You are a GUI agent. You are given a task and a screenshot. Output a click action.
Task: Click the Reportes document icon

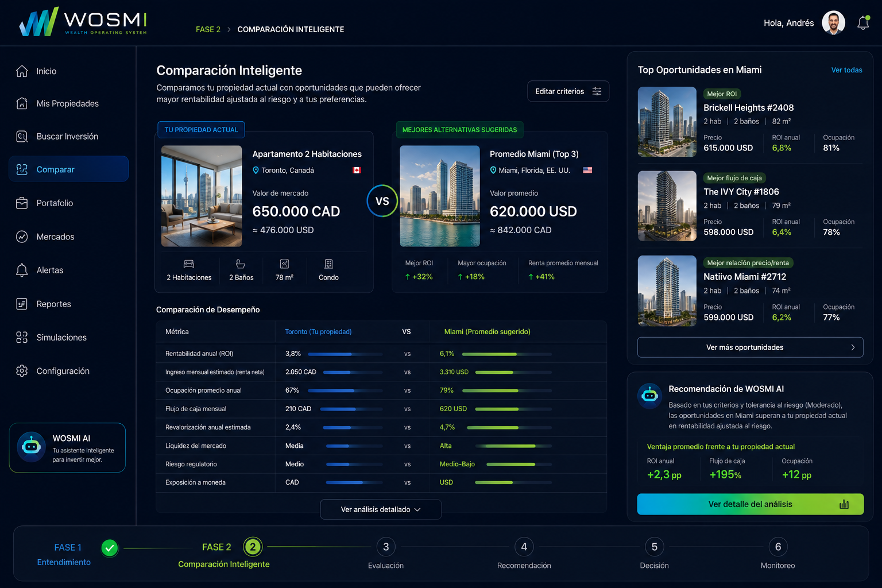point(22,304)
